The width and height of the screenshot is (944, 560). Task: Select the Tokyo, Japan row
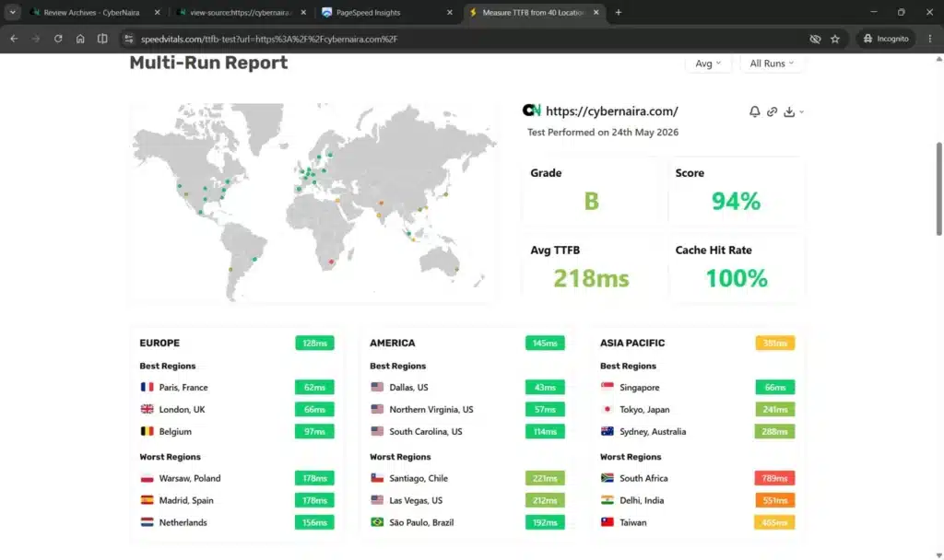tap(697, 410)
